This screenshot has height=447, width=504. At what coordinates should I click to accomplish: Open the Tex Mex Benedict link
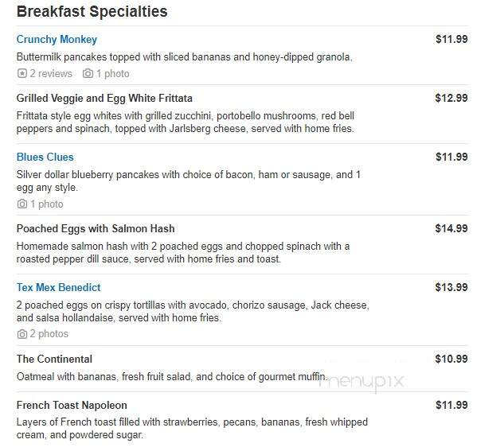click(x=58, y=287)
